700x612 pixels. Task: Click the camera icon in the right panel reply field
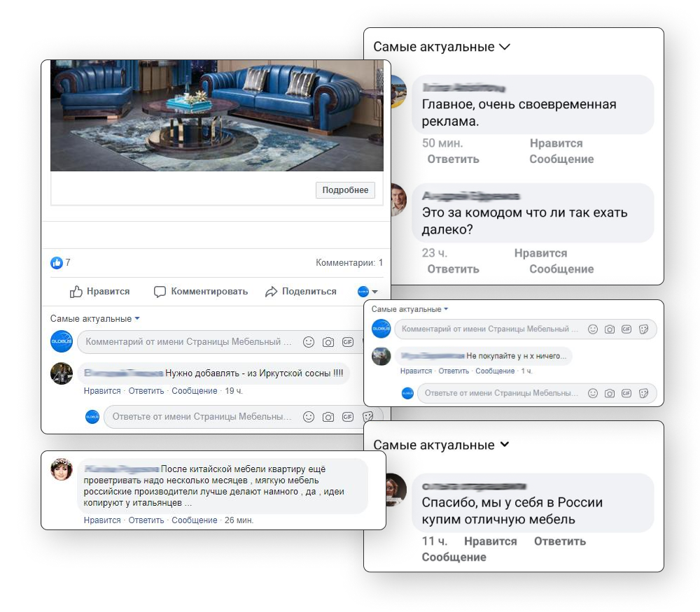point(610,393)
